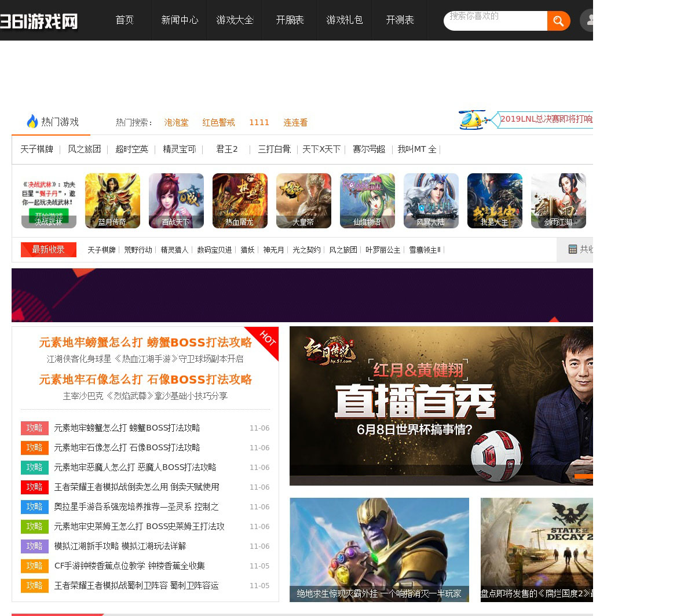Click 荒野行动 in latest additions
The width and height of the screenshot is (695, 616).
coord(138,250)
